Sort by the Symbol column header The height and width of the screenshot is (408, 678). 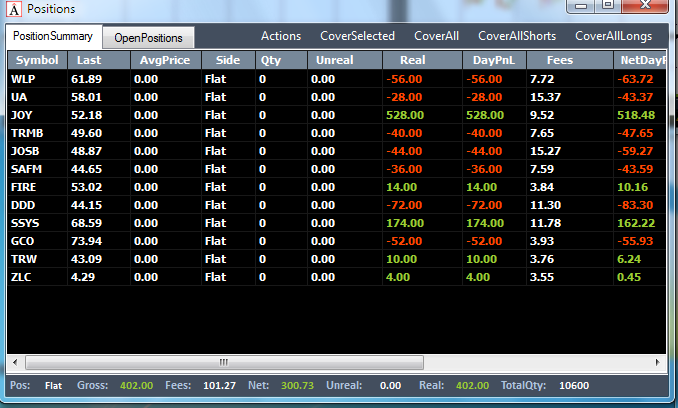pyautogui.click(x=37, y=60)
